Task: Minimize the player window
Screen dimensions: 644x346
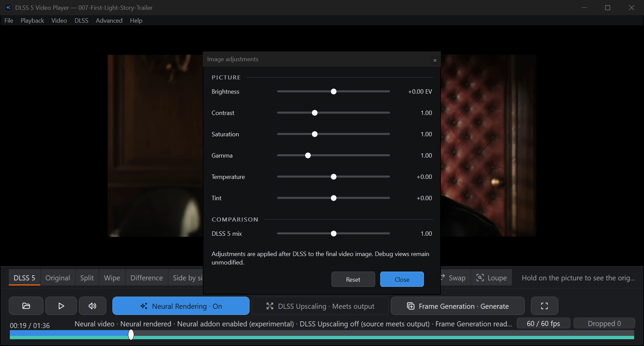Action: pyautogui.click(x=584, y=7)
